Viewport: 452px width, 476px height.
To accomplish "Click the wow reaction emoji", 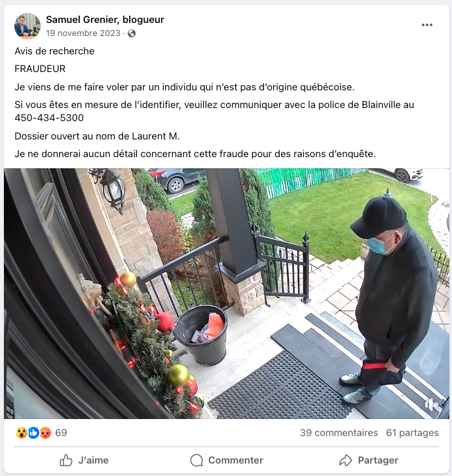I will tap(21, 433).
